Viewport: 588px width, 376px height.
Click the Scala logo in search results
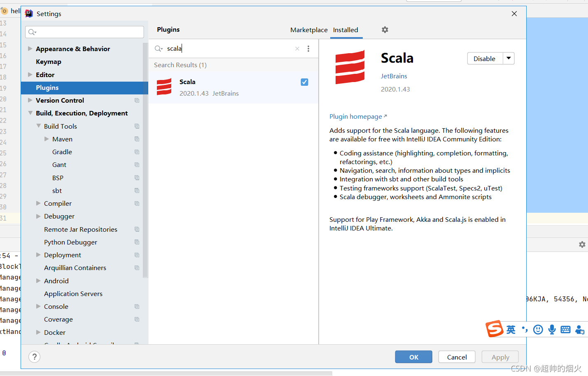pyautogui.click(x=164, y=87)
